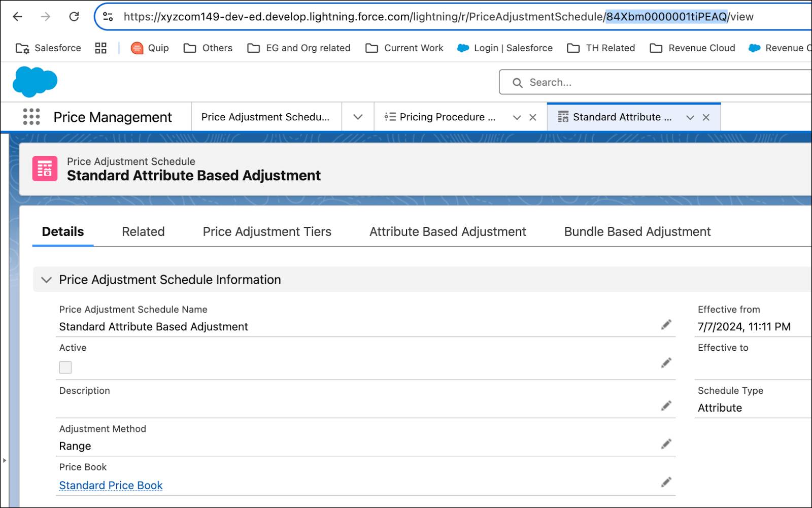Edit the Description field with pencil icon
This screenshot has width=812, height=508.
666,406
